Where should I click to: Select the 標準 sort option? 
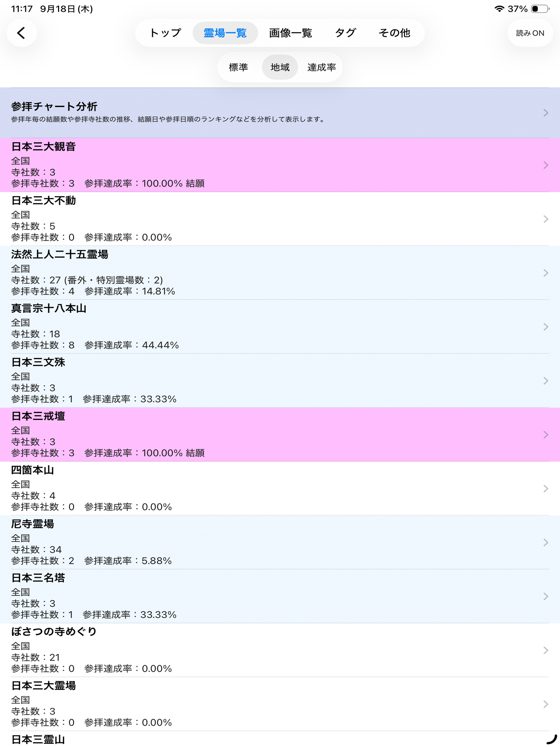click(x=238, y=67)
